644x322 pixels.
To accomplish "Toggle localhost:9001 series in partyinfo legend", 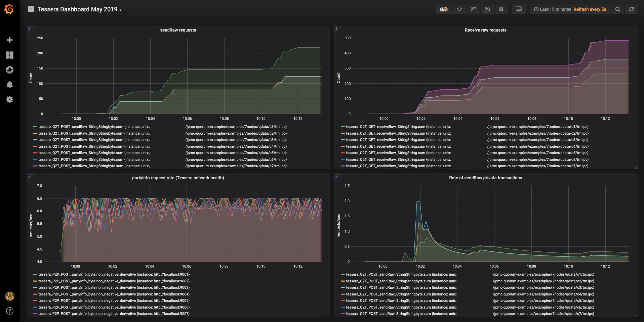I will [x=114, y=274].
